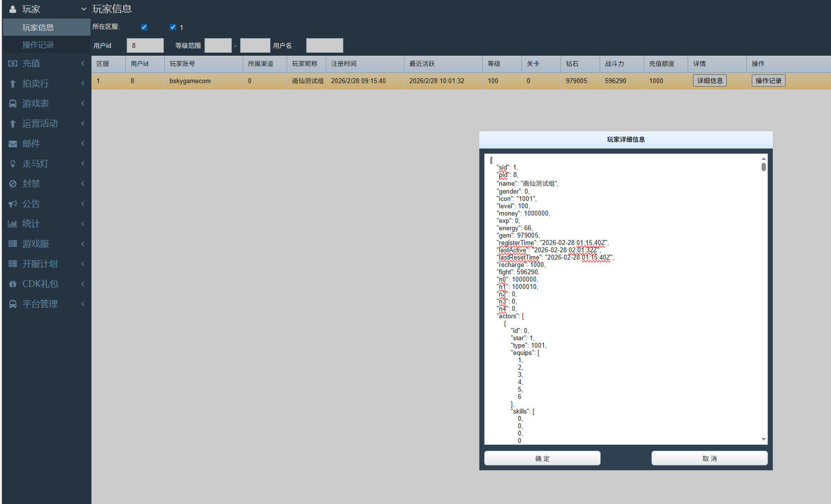Click the 详细信息 button in table row
Viewport: 831px width, 504px height.
709,81
